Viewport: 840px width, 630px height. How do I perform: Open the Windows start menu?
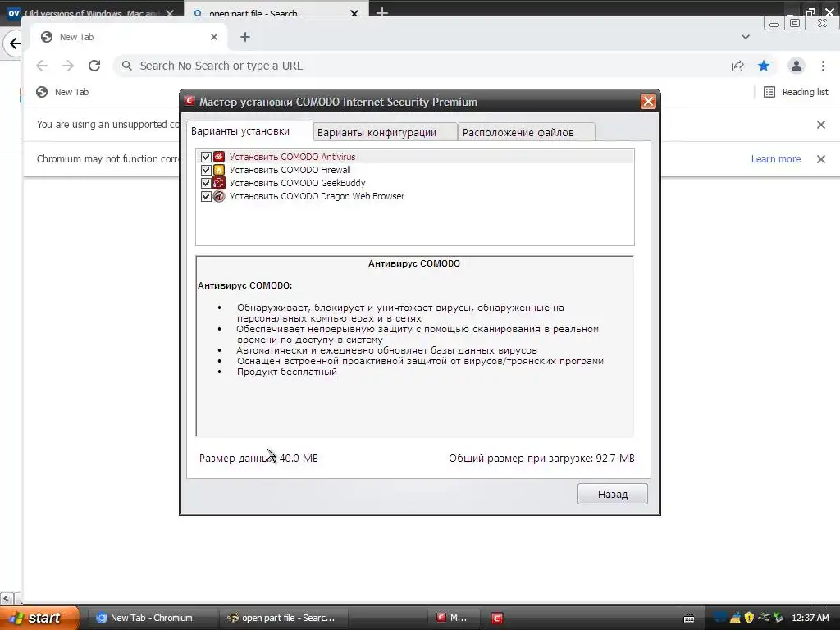point(39,618)
